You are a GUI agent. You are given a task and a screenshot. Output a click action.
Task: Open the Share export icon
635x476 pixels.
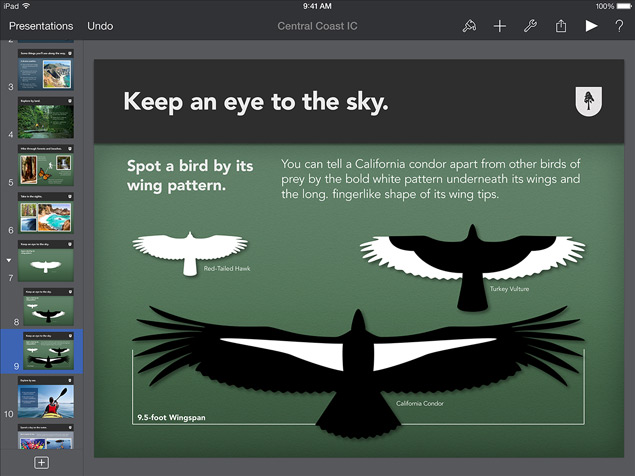click(561, 26)
